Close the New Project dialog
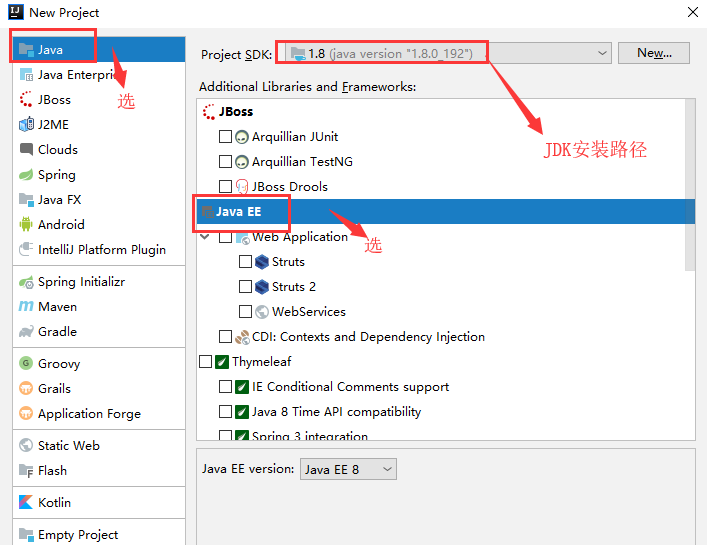 [693, 12]
